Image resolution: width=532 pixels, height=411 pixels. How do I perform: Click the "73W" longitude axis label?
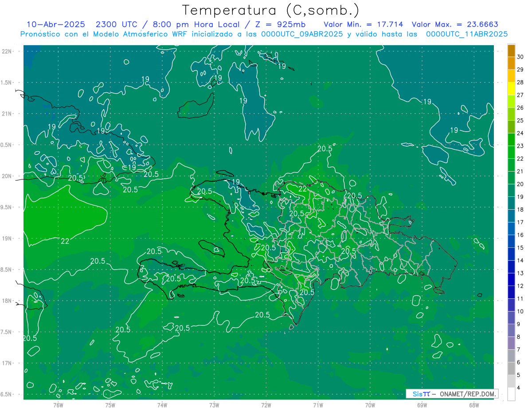pos(214,405)
